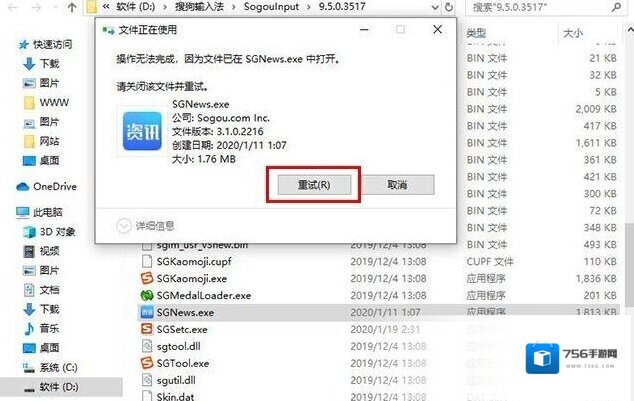Select the SGTool.exe file icon
This screenshot has height=401, width=634.
coord(147,363)
